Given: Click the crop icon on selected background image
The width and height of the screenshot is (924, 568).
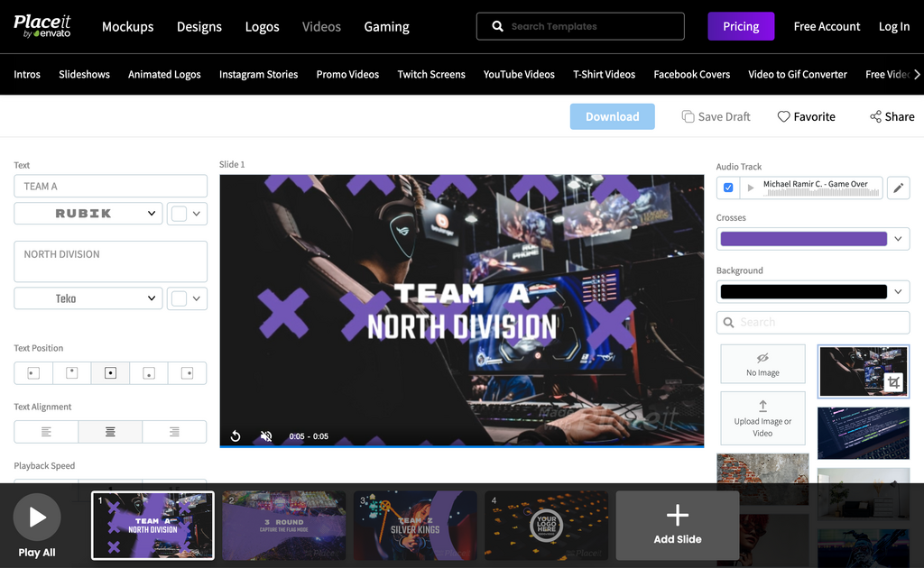Looking at the screenshot, I should (x=893, y=382).
